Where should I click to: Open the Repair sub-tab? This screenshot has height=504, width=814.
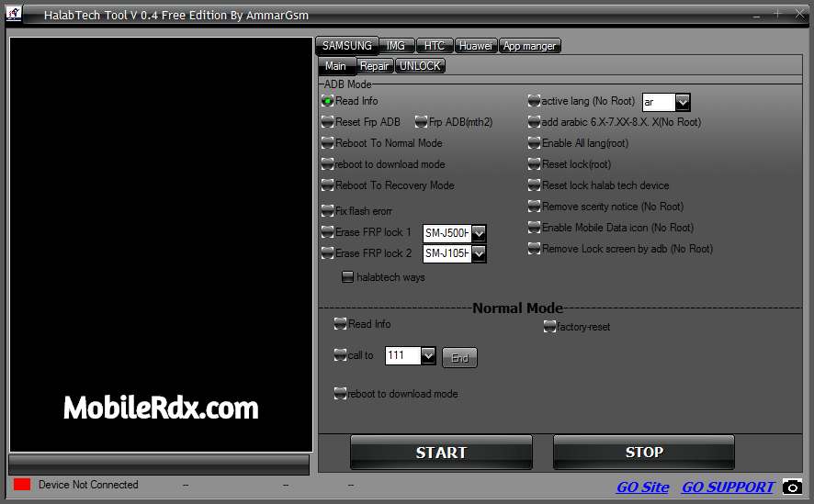click(374, 66)
